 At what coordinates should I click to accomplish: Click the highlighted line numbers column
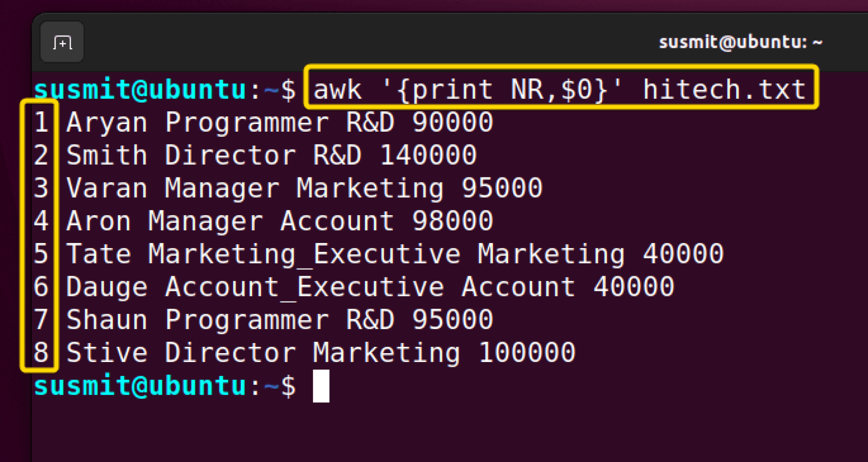pos(41,235)
